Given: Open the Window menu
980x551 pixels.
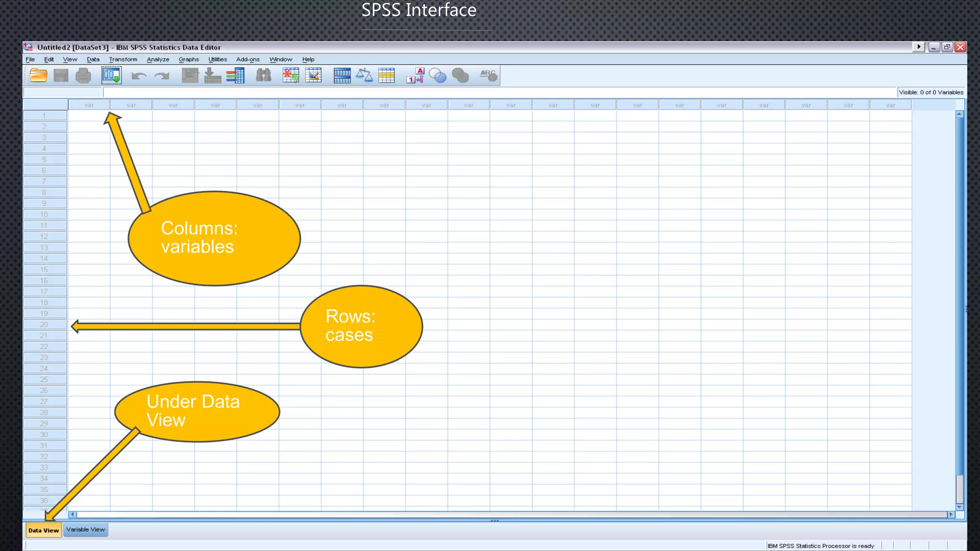Looking at the screenshot, I should [x=281, y=59].
